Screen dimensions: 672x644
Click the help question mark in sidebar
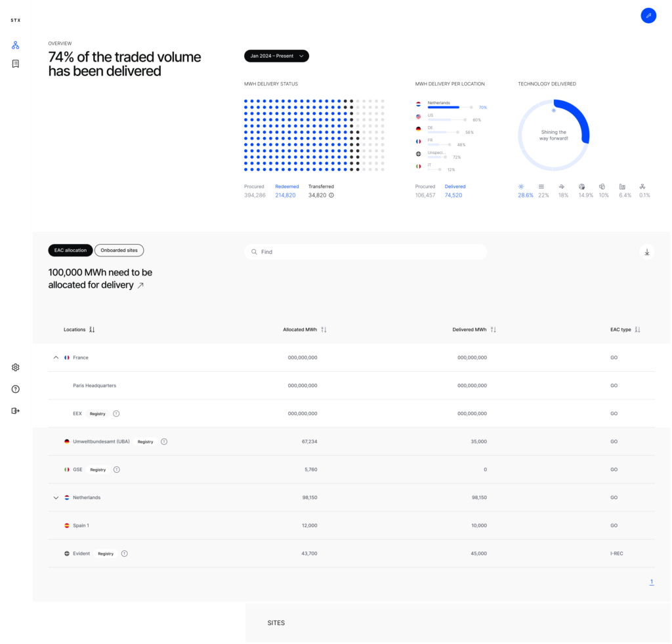click(x=16, y=389)
